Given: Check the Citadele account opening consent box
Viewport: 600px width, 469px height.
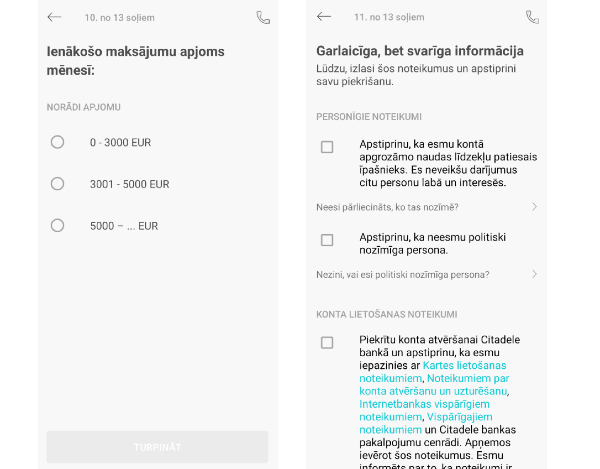Looking at the screenshot, I should [x=327, y=342].
